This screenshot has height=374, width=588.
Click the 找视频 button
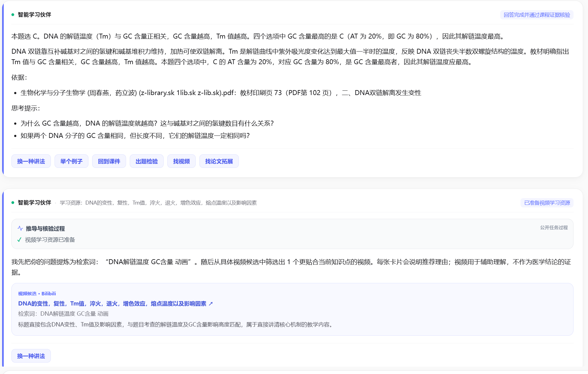pyautogui.click(x=182, y=161)
